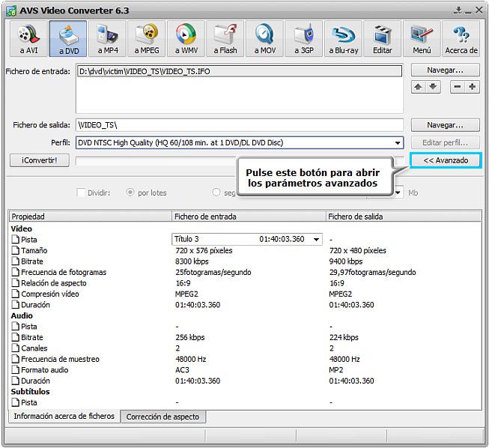Click Navegar for the output file

pyautogui.click(x=445, y=125)
